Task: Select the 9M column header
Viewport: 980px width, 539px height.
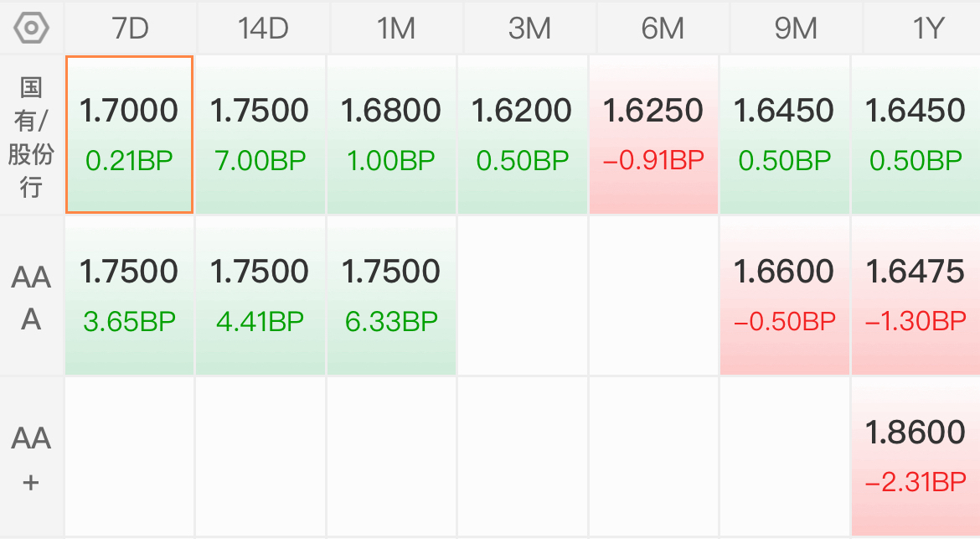Action: tap(796, 29)
